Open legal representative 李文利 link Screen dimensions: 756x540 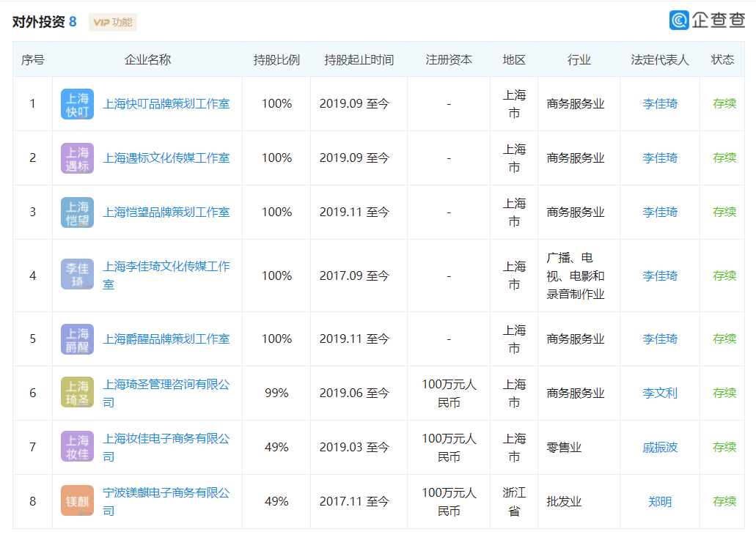click(x=659, y=393)
